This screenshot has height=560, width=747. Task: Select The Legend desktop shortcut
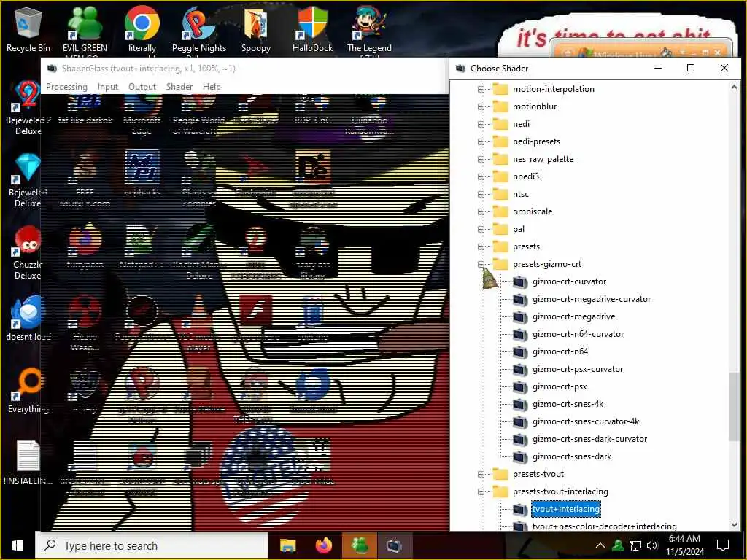click(x=369, y=29)
